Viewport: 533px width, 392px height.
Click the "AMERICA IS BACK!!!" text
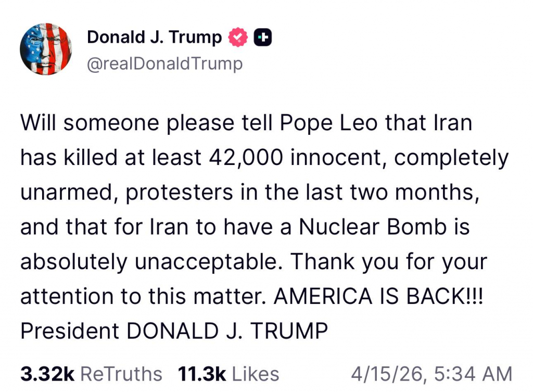click(378, 296)
